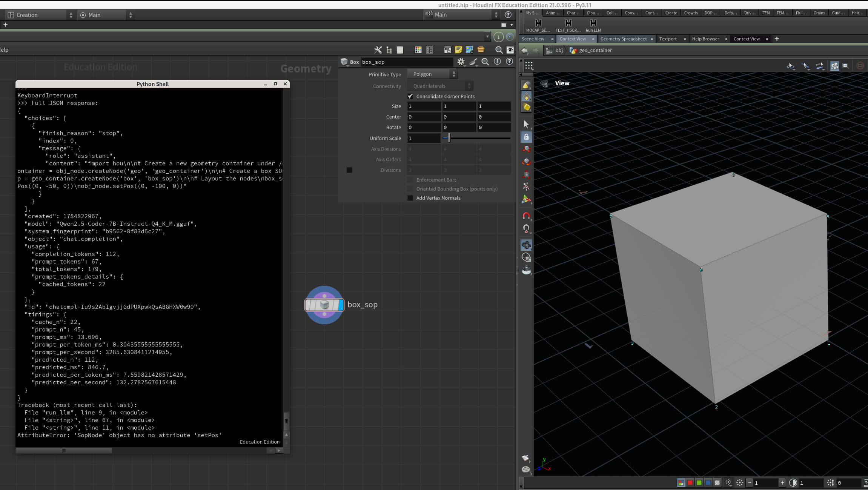Show the list view icon in network toolbar
The image size is (868, 490).
pyautogui.click(x=400, y=50)
